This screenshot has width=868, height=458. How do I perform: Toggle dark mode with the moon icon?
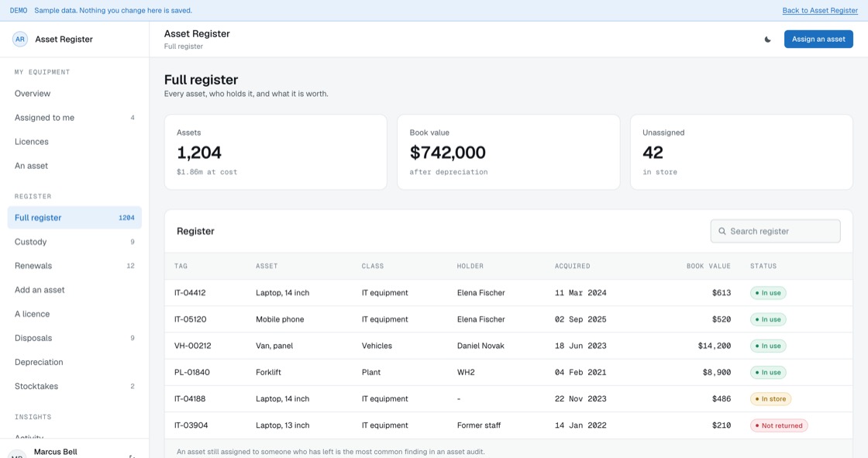767,40
